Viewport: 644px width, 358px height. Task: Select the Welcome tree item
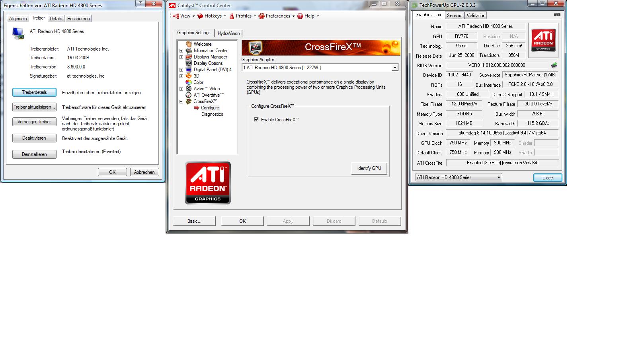tap(203, 44)
